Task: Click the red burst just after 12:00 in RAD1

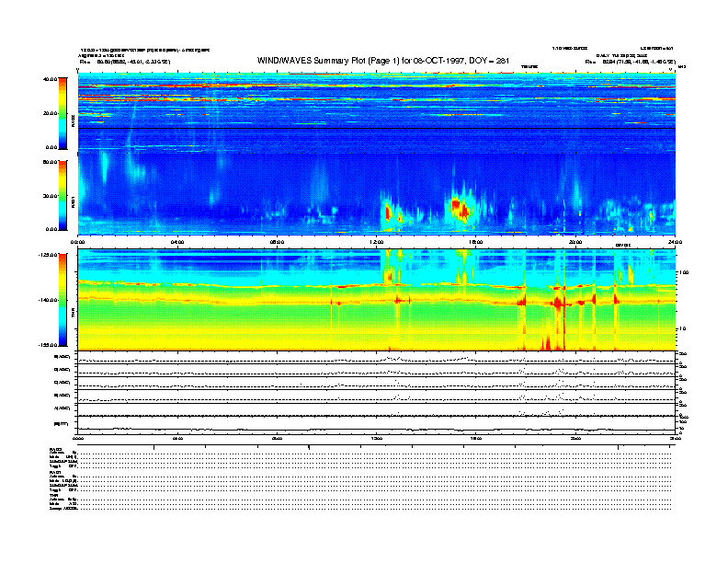Action: tap(389, 213)
